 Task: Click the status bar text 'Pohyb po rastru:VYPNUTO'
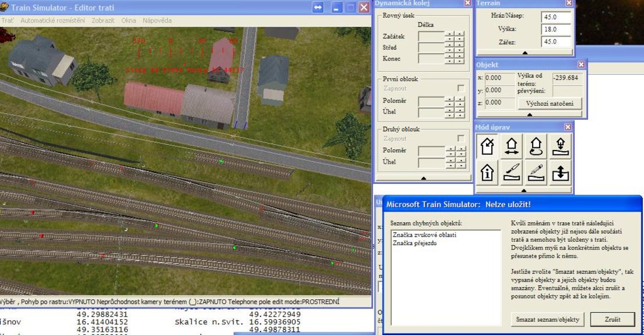(x=57, y=302)
